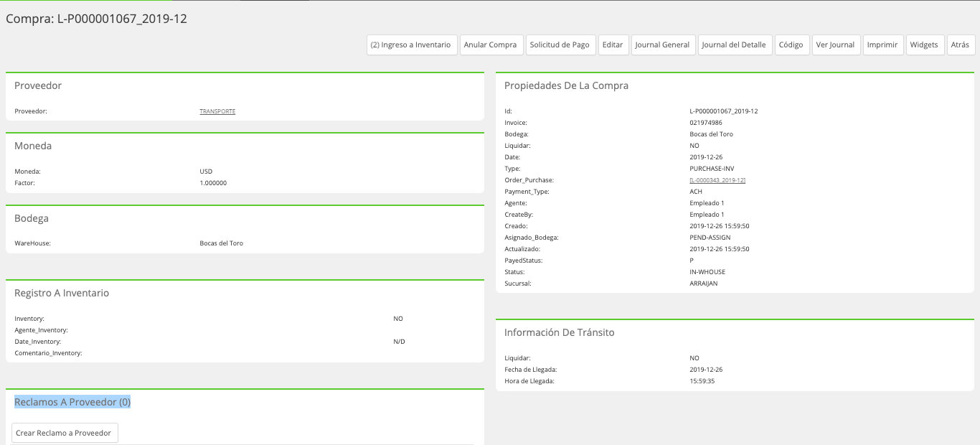Click the ACH payment type value
Image resolution: width=980 pixels, height=445 pixels.
pos(696,192)
